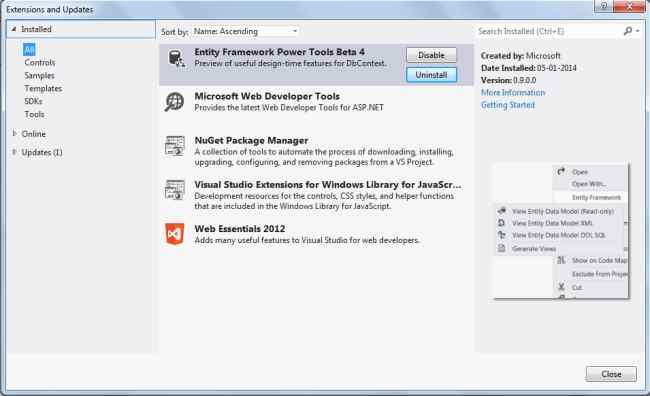Image resolution: width=650 pixels, height=396 pixels.
Task: Click the Microsoft Web Developer Tools globe icon
Action: [x=174, y=102]
